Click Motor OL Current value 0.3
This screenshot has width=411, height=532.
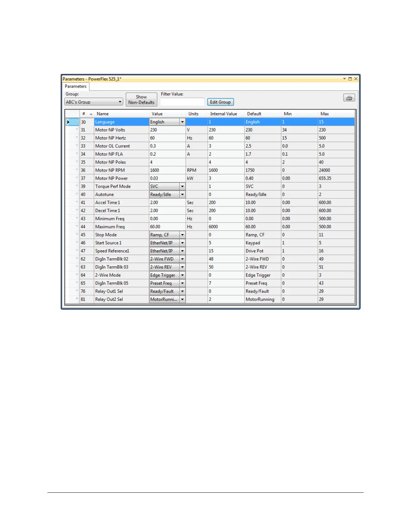(167, 146)
